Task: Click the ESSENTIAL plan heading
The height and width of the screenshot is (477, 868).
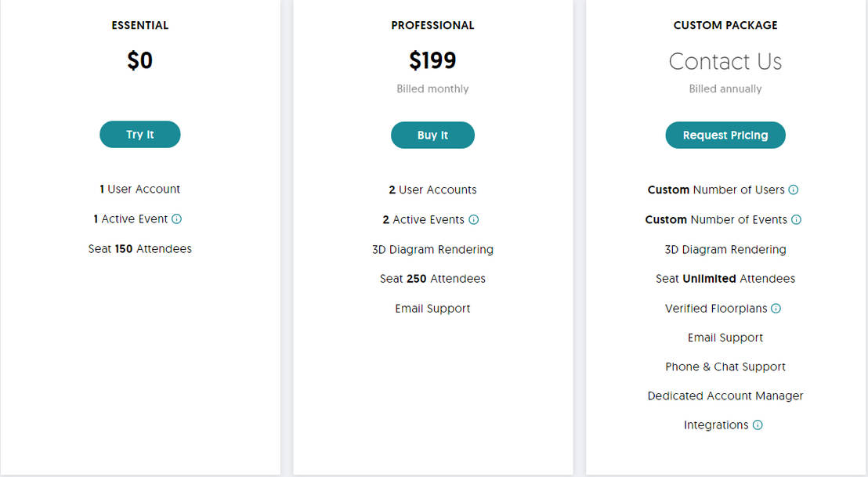Action: (139, 25)
